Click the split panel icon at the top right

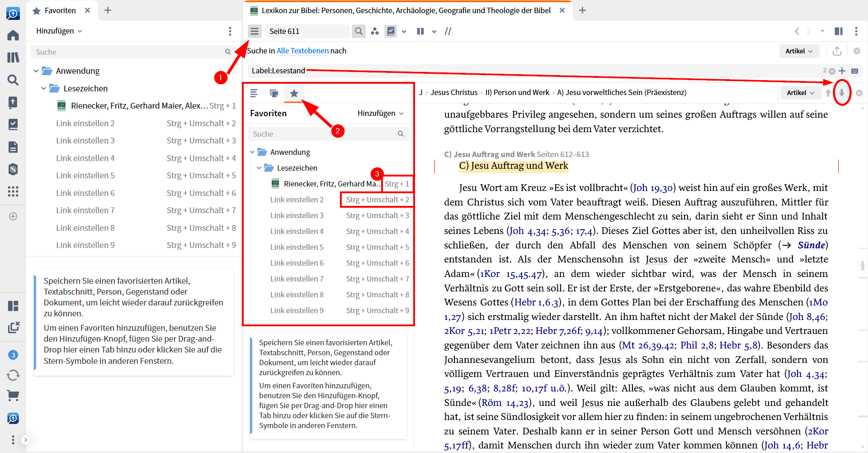pyautogui.click(x=839, y=31)
